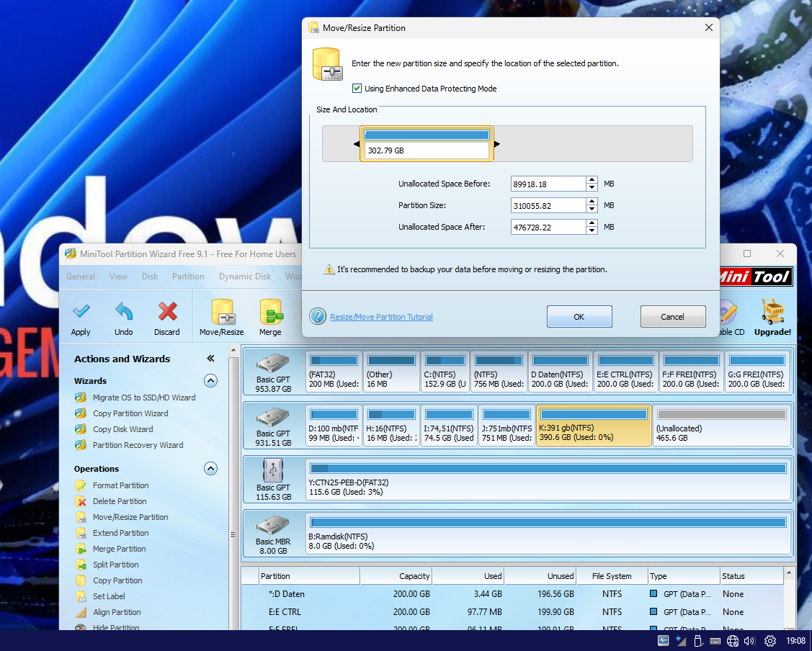Click the taskbar on-screen keyboard icon

(x=715, y=641)
